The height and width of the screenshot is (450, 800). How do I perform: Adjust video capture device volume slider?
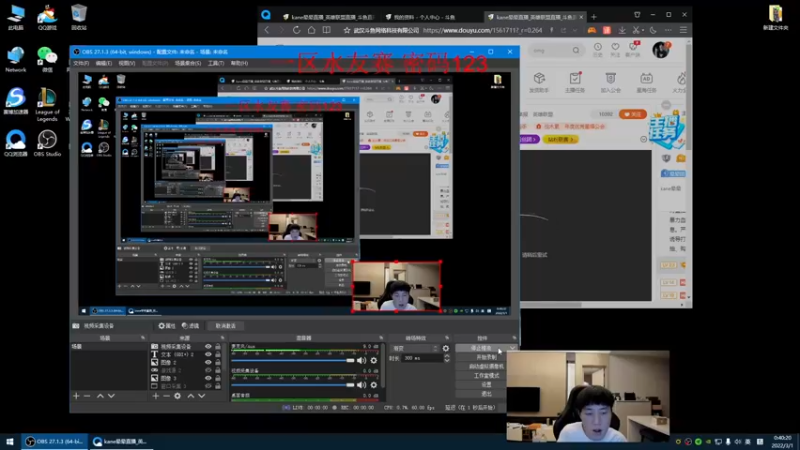(x=293, y=385)
